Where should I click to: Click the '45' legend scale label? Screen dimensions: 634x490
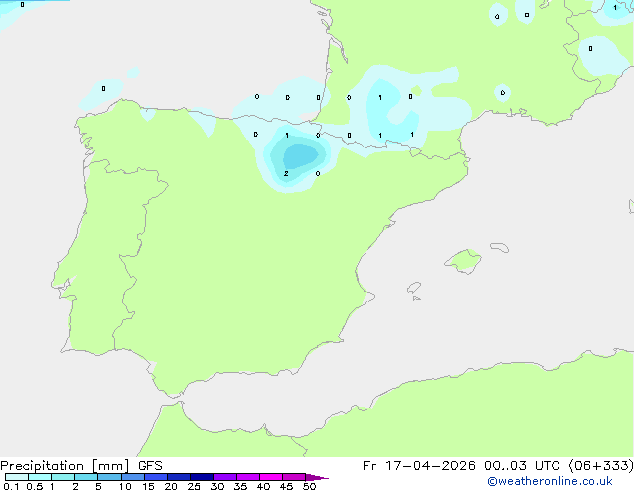[x=286, y=486]
